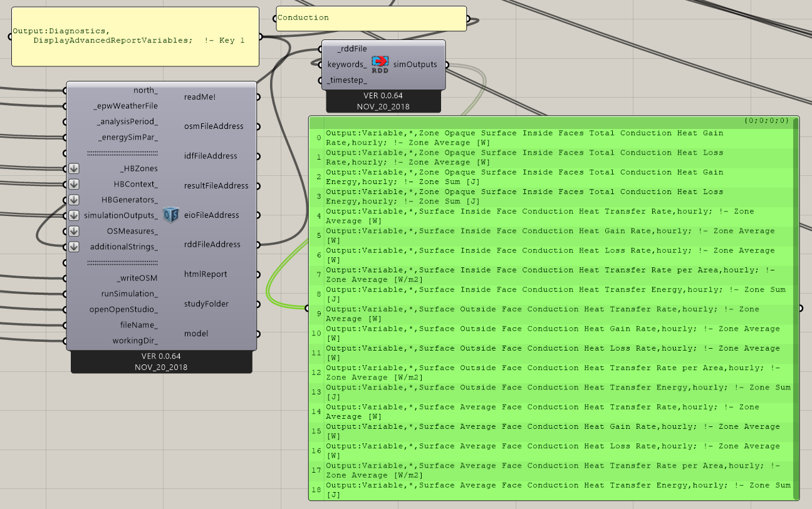Click the model output

tap(196, 333)
